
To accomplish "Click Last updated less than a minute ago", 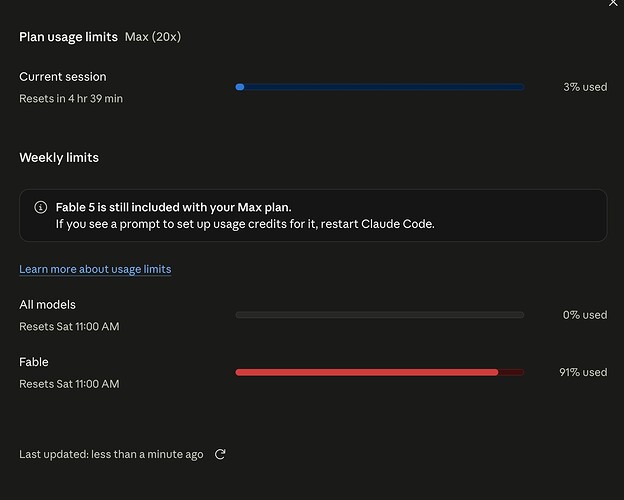I will 111,454.
